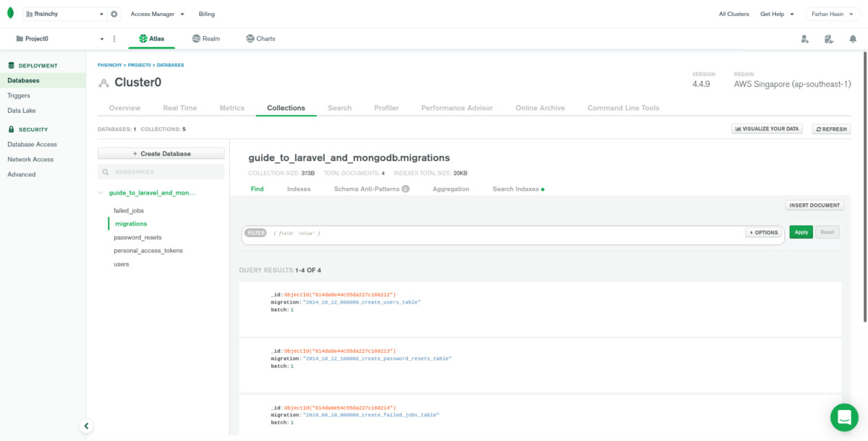Screen dimensions: 868x441
Task: Open the notifications bell
Action: (x=853, y=39)
